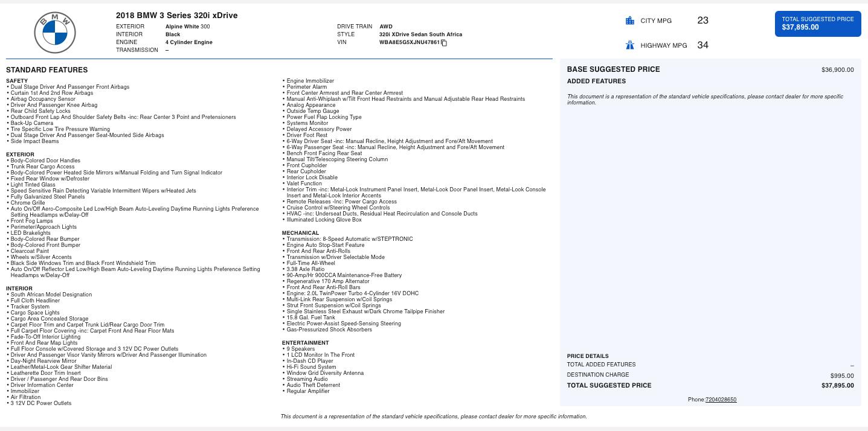The height and width of the screenshot is (431, 868).
Task: Copy the VIN using the copy icon
Action: 444,43
